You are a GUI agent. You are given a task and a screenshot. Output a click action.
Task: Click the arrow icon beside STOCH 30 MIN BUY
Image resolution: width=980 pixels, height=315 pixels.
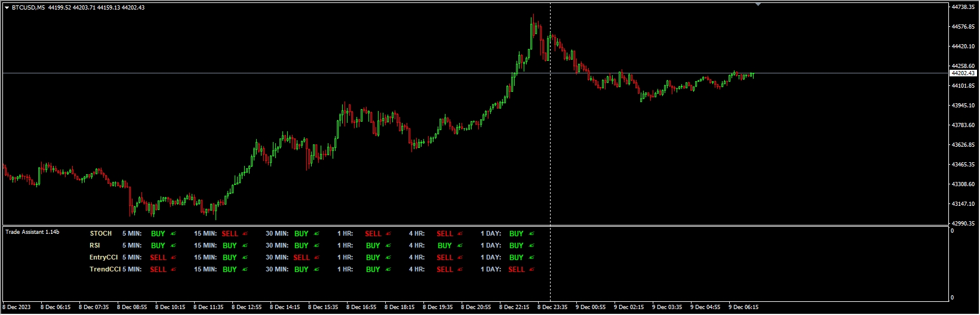pyautogui.click(x=317, y=234)
